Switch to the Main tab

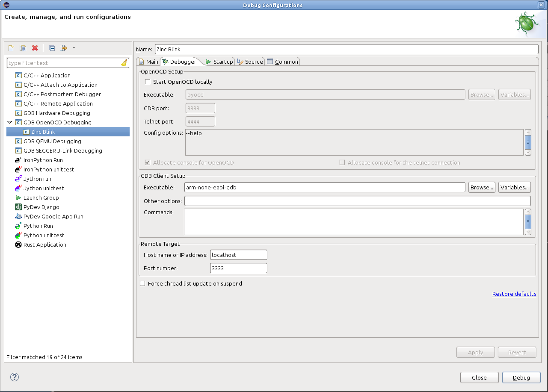148,62
